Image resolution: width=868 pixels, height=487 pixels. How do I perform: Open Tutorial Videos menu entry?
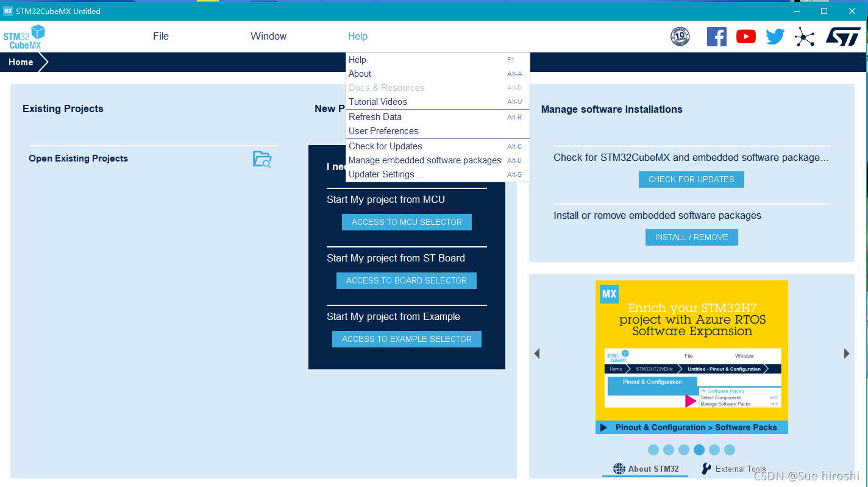tap(438, 102)
